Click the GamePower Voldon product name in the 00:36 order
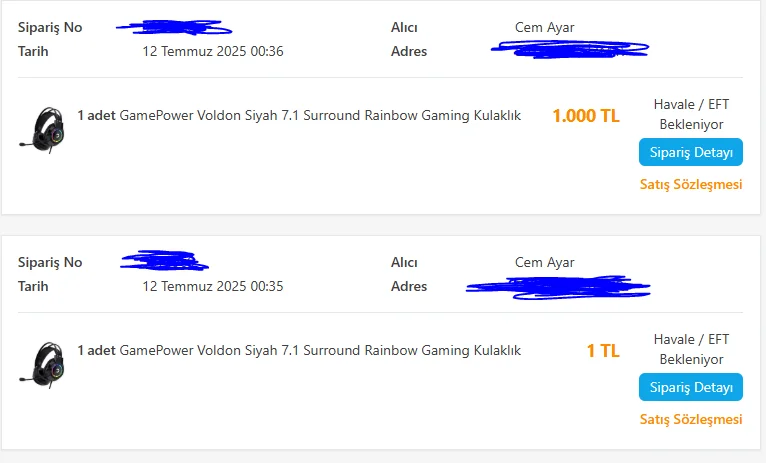This screenshot has width=766, height=463. [x=320, y=116]
